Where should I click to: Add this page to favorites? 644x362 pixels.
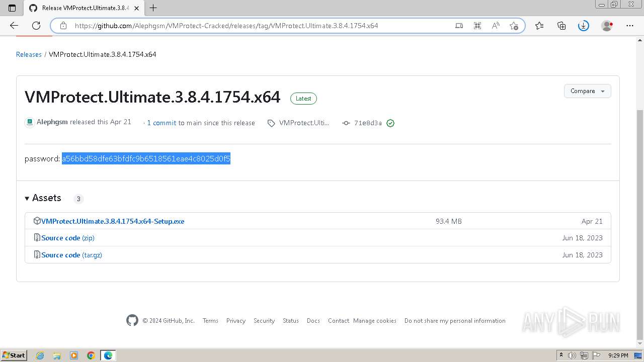tap(514, 26)
